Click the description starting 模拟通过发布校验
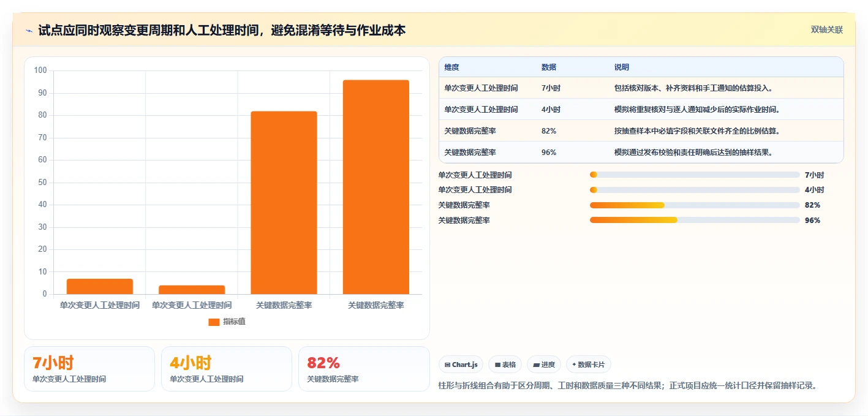 (694, 153)
